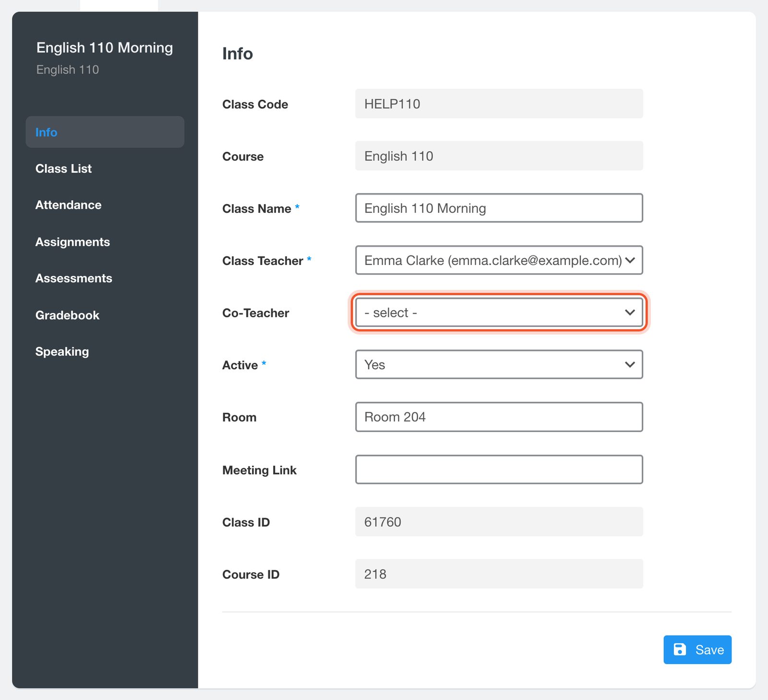Click into the Class Name field
This screenshot has width=768, height=700.
pos(499,208)
